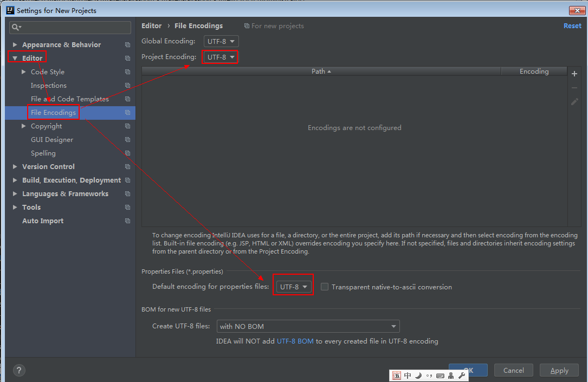Expand the Appearance & Behavior section

(15, 44)
